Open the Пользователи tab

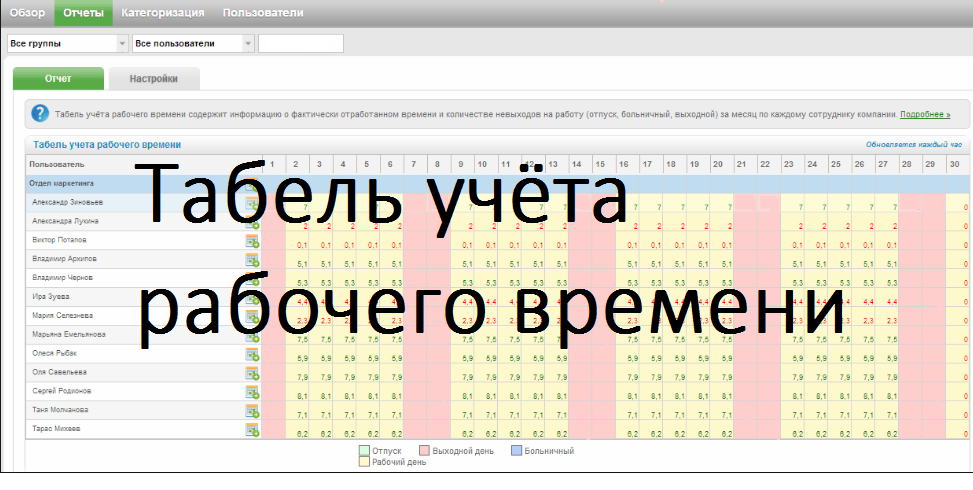263,12
